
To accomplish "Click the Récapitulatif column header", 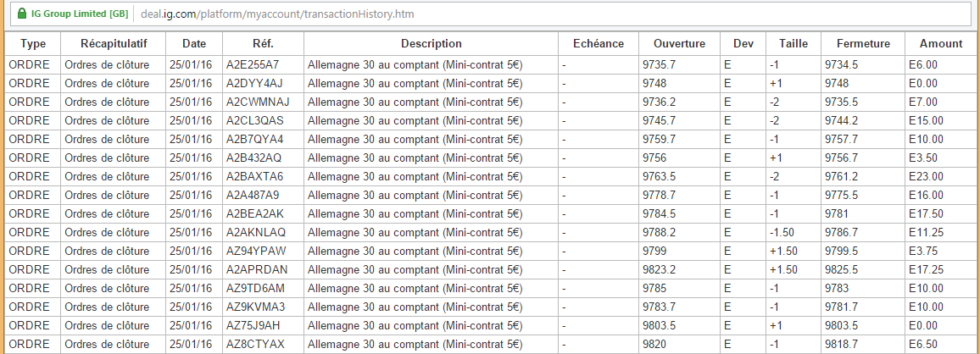I will click(113, 44).
